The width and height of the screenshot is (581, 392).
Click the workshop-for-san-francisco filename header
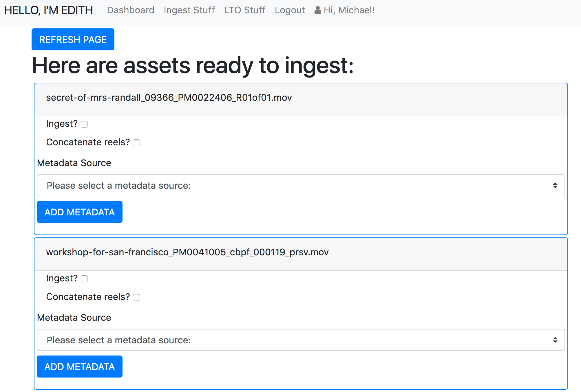(x=187, y=252)
